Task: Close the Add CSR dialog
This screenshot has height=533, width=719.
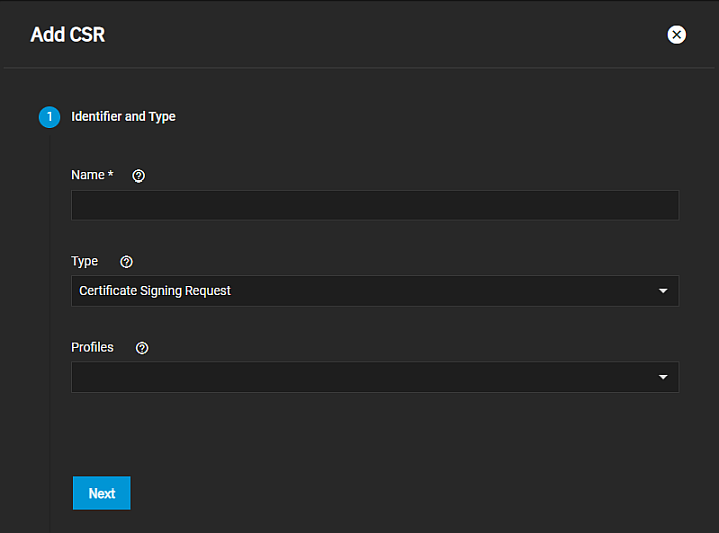Action: point(677,35)
